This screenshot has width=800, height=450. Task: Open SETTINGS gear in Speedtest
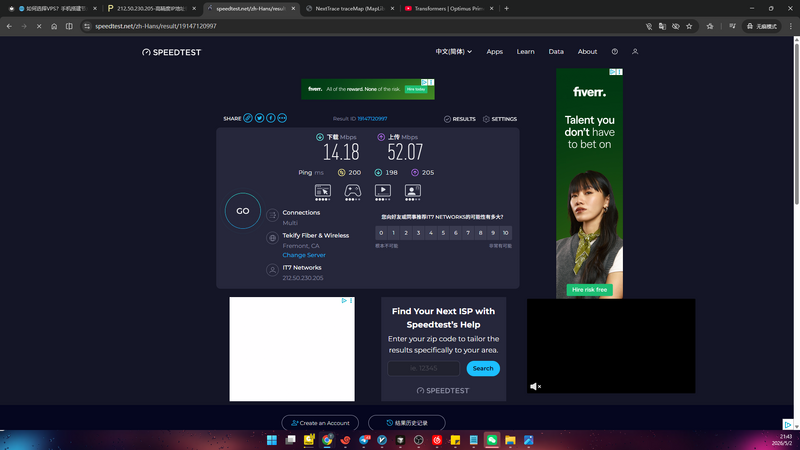click(x=500, y=119)
